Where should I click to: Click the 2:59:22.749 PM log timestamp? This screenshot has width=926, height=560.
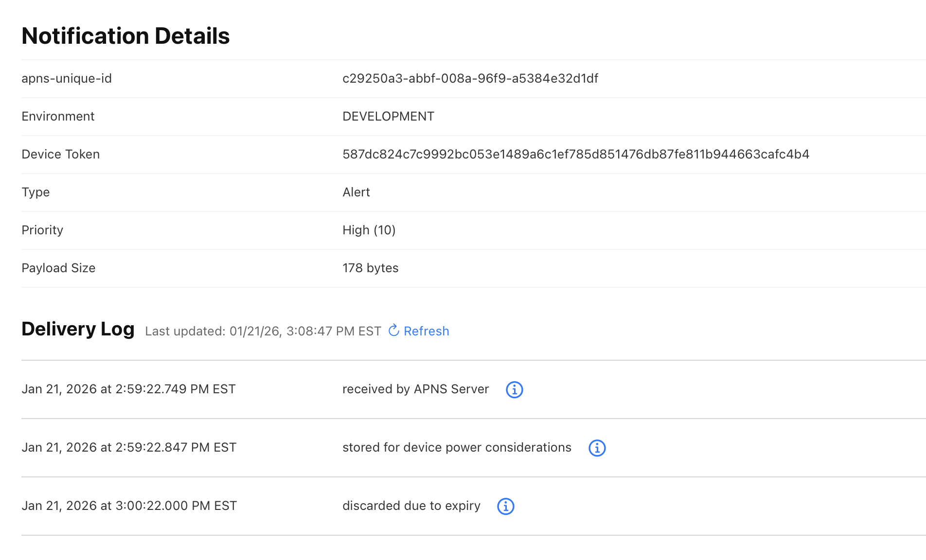(128, 389)
